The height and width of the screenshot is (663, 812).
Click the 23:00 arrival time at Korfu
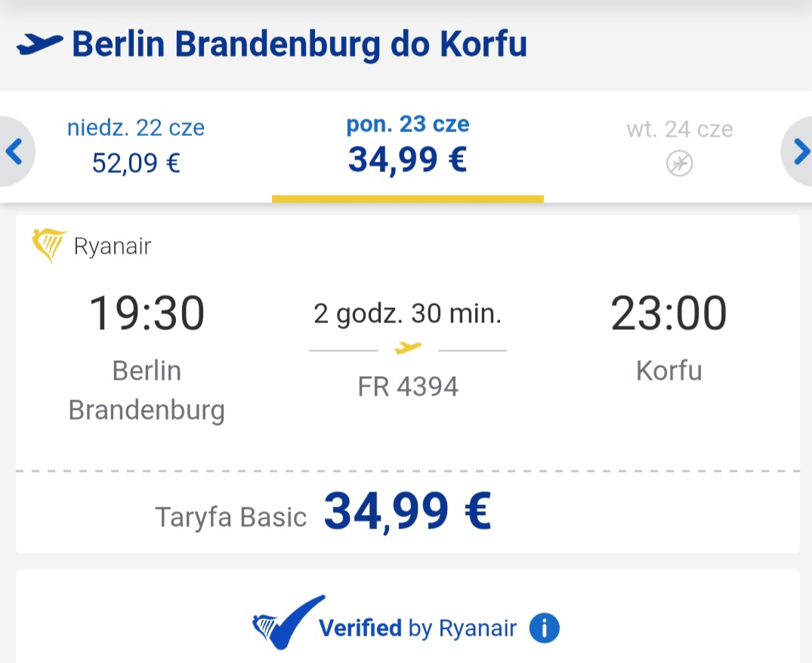669,313
